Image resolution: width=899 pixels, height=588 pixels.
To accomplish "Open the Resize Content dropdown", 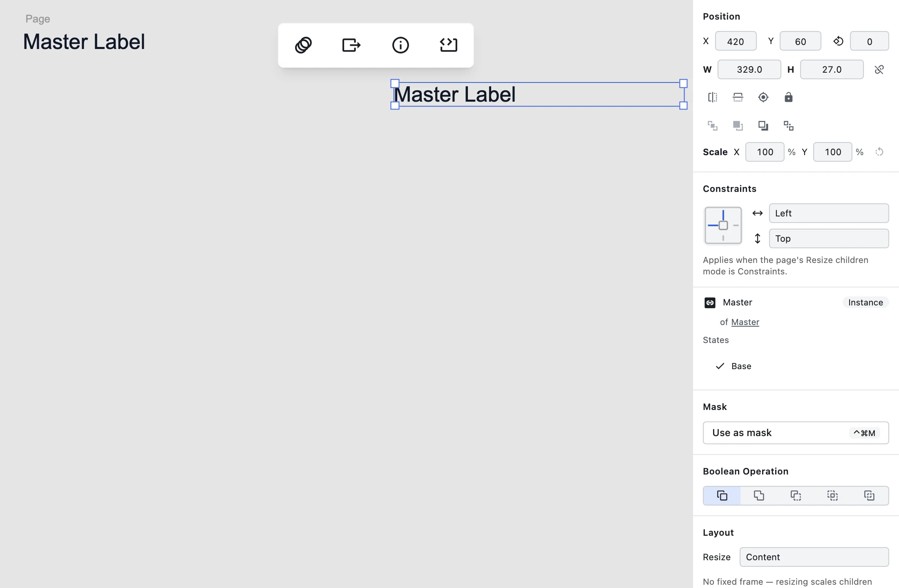I will coord(814,557).
